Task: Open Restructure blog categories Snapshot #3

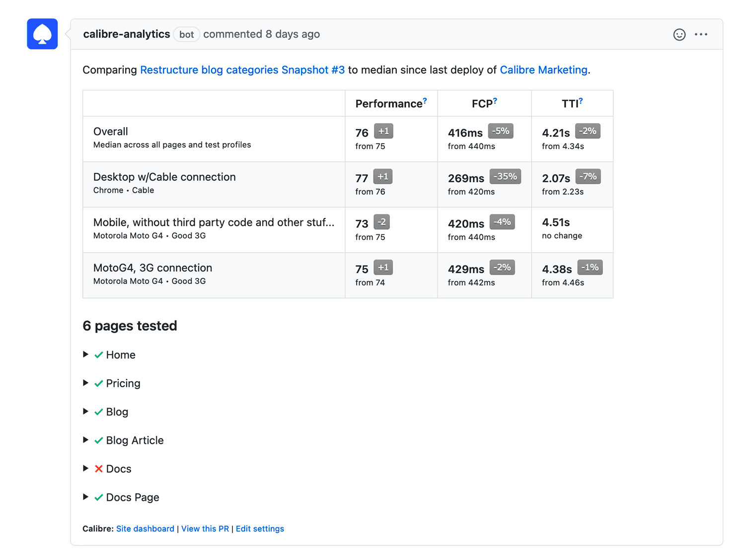Action: point(242,70)
